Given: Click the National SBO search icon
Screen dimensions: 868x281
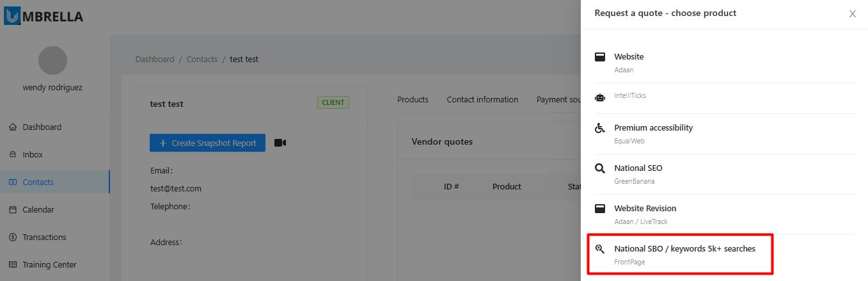Looking at the screenshot, I should (600, 248).
